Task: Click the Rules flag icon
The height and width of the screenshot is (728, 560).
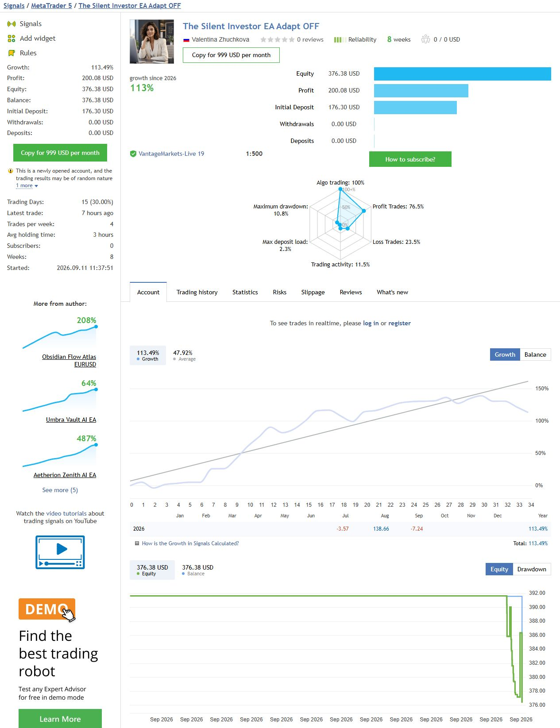Action: 12,53
